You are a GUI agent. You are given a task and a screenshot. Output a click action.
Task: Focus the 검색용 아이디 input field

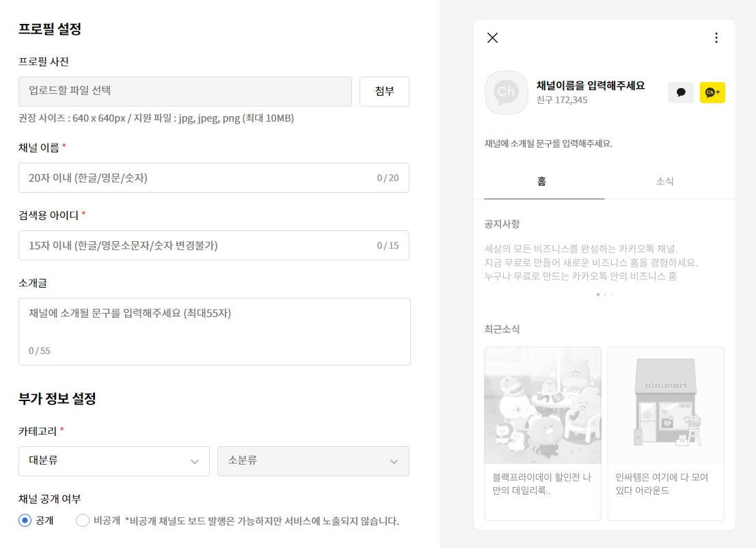[x=213, y=245]
